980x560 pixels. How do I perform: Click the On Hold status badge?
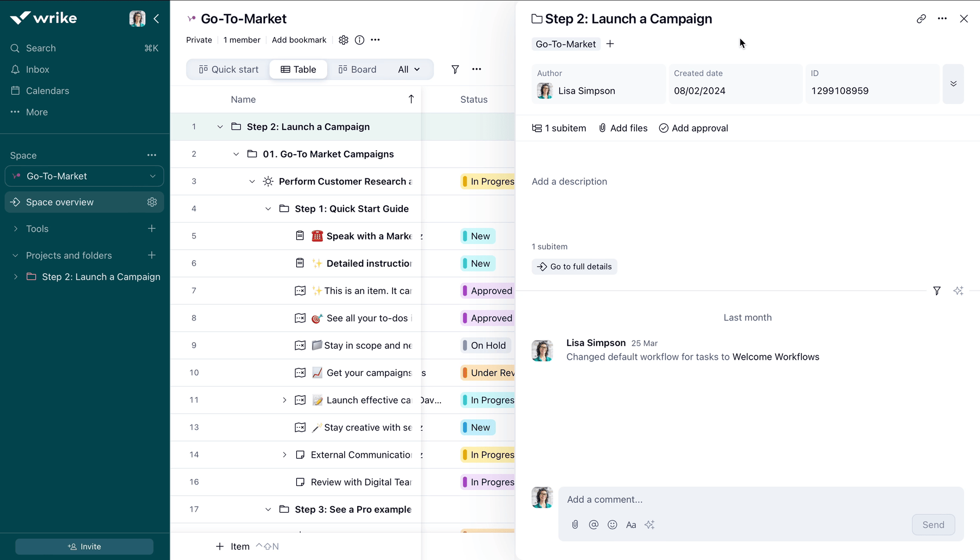[x=487, y=346]
